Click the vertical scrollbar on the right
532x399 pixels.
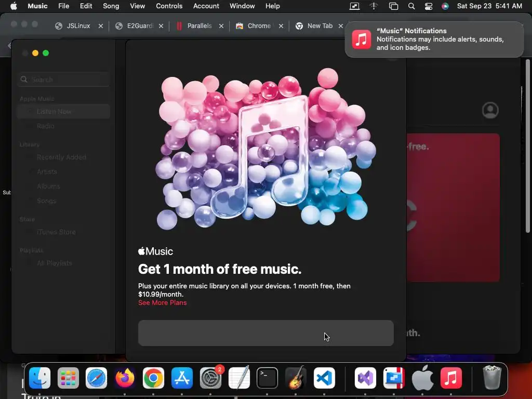click(x=528, y=146)
